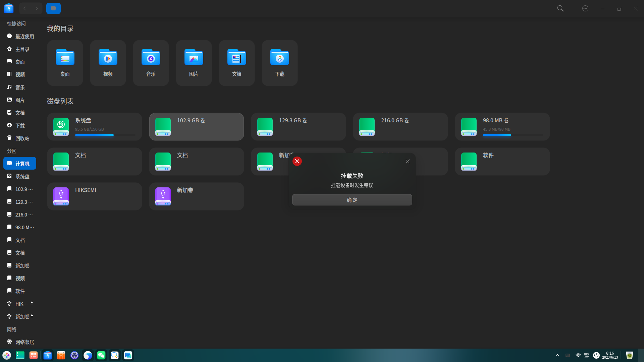Image resolution: width=644 pixels, height=362 pixels.
Task: Click the 确定 button
Action: pos(352,200)
